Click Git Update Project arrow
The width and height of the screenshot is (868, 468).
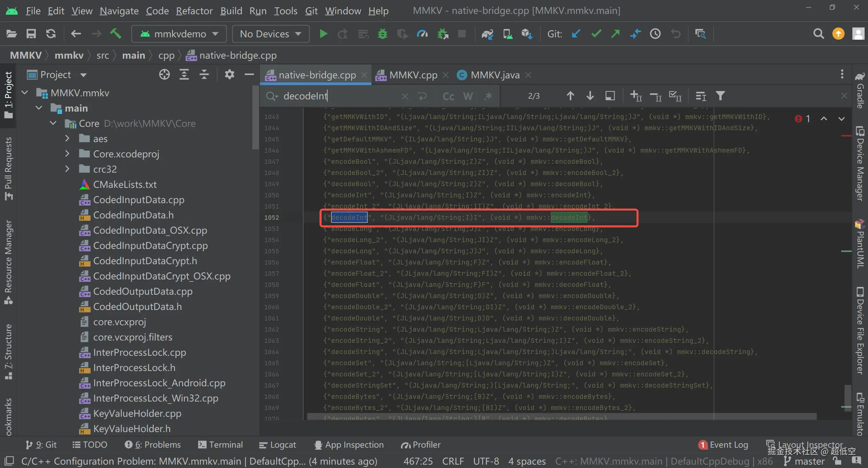coord(576,34)
